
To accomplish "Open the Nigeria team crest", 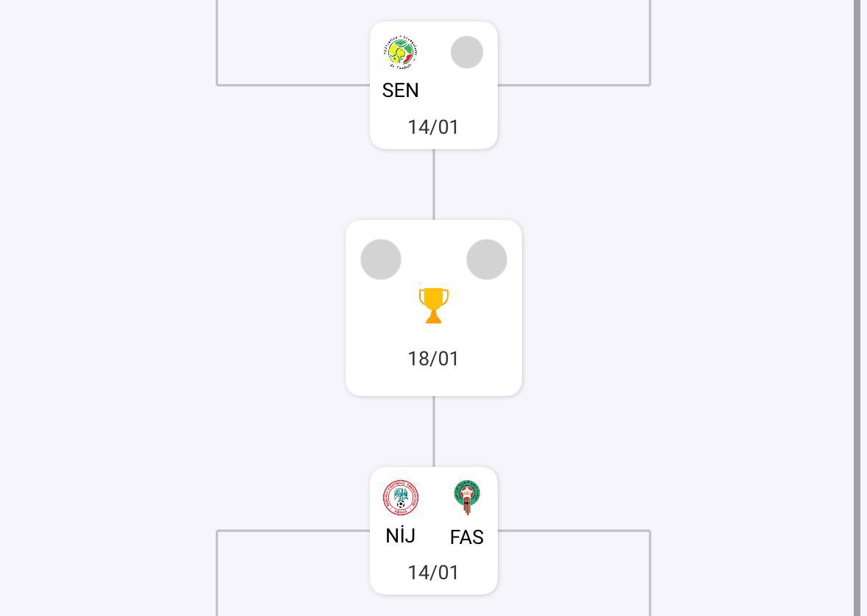I will [x=401, y=498].
